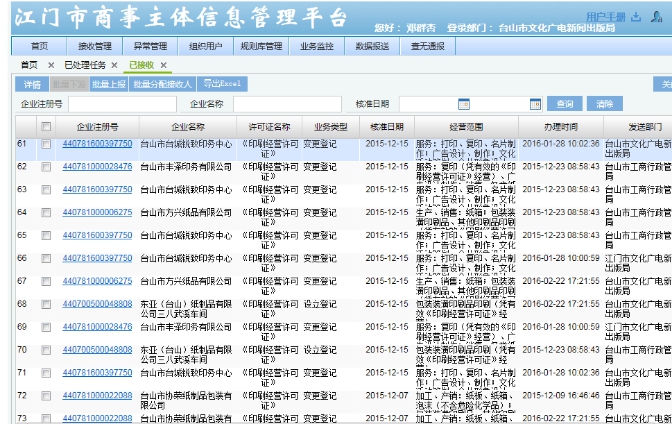Click the 详情 button

point(32,84)
